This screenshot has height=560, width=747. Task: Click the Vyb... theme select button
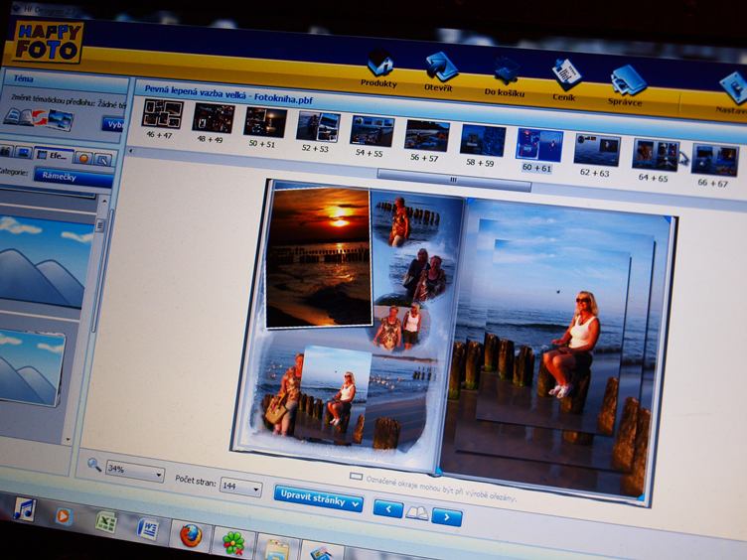(x=113, y=124)
